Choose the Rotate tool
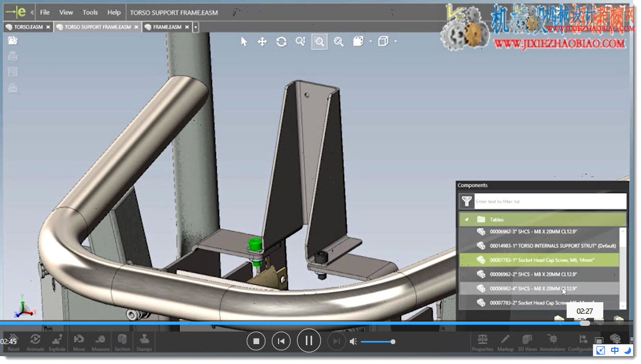This screenshot has height=364, width=641. point(281,42)
